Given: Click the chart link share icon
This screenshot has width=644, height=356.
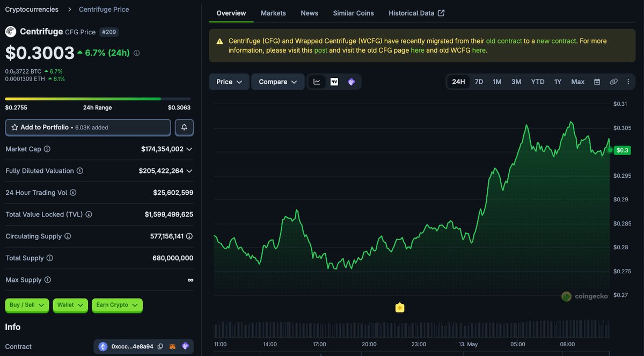Looking at the screenshot, I should coord(613,82).
